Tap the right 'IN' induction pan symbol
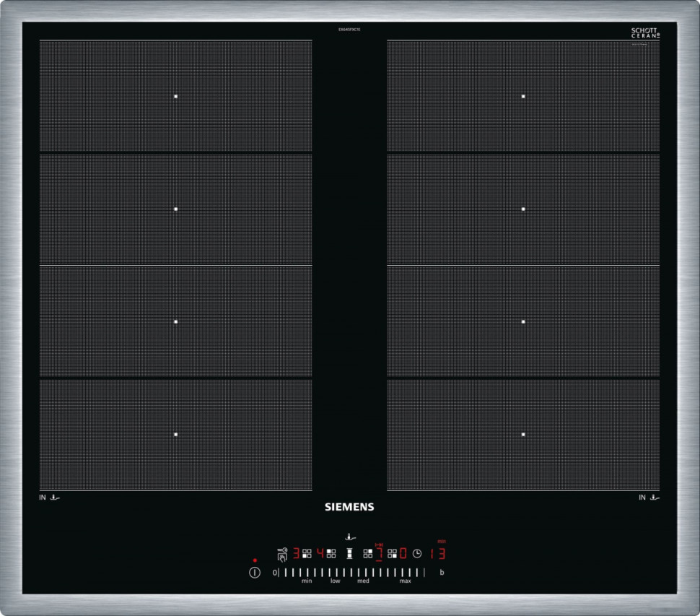This screenshot has height=616, width=700. pos(649,497)
